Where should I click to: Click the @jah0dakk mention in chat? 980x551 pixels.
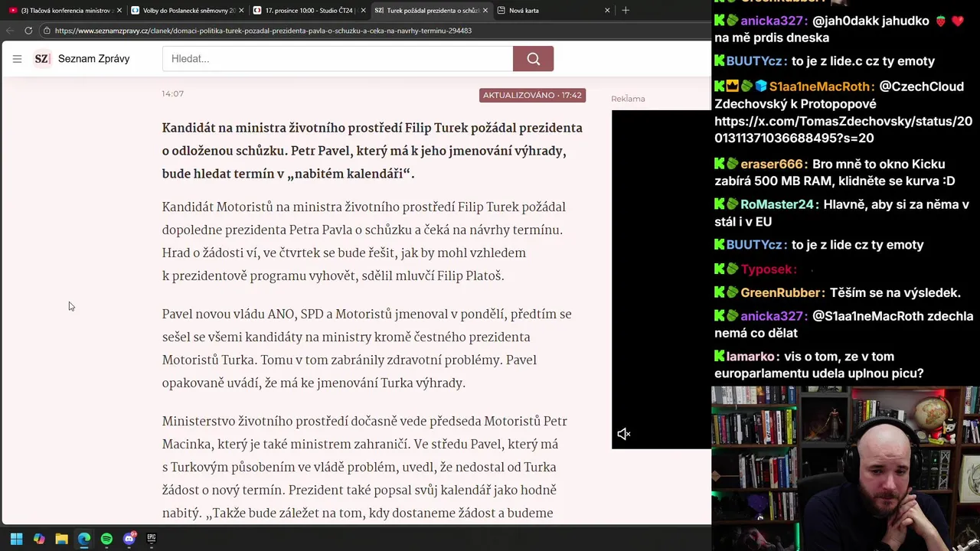(844, 21)
